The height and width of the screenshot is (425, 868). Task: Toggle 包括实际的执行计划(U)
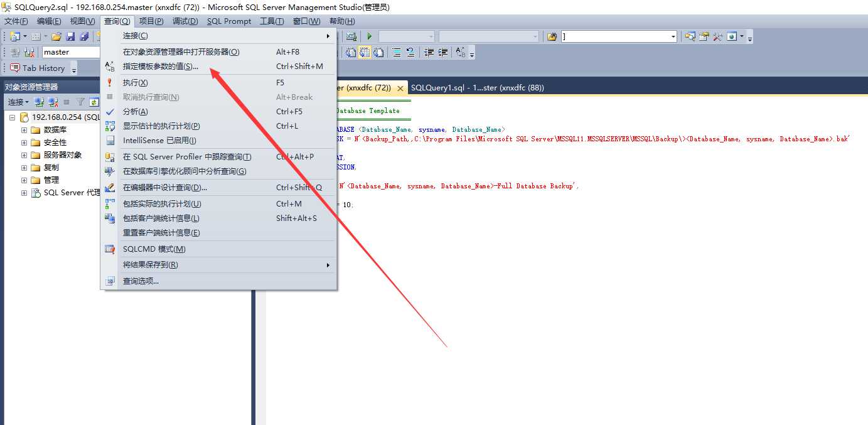coord(218,204)
